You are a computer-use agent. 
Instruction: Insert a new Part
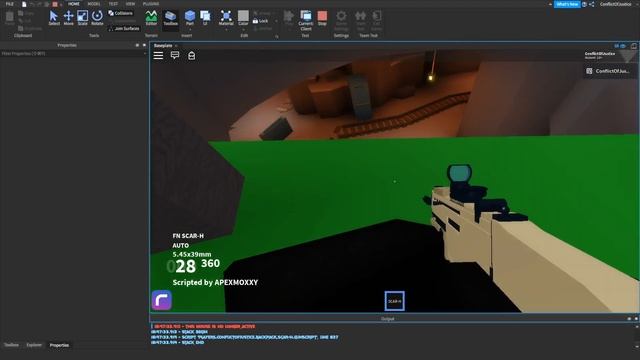[190, 18]
